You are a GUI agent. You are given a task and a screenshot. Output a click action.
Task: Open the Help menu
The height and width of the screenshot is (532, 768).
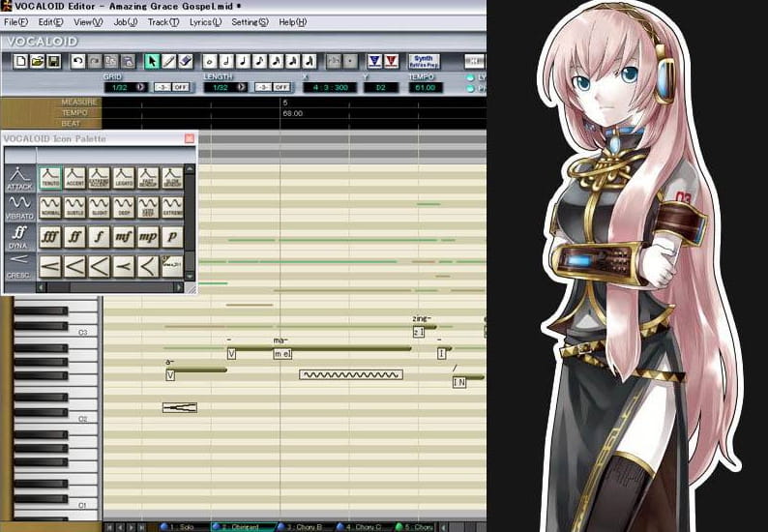[292, 22]
